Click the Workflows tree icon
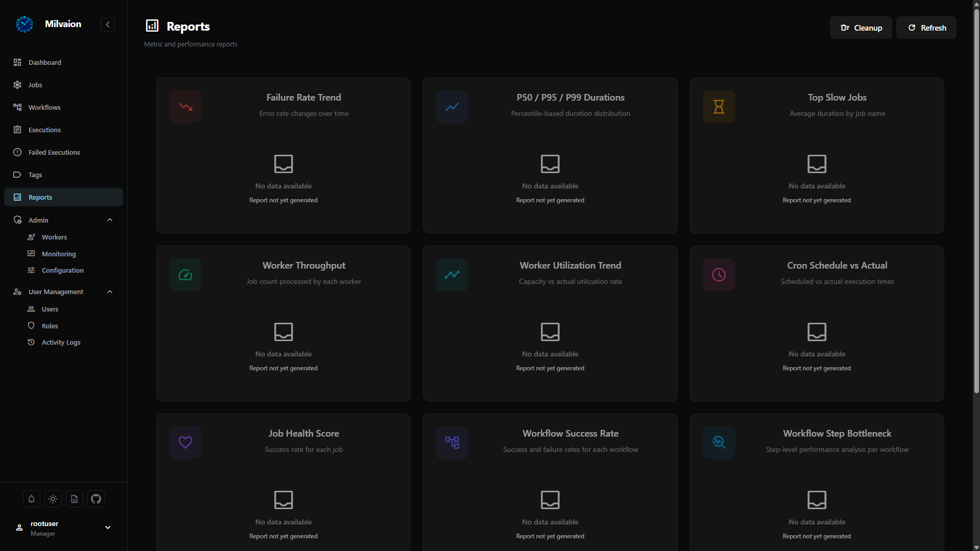 click(17, 107)
